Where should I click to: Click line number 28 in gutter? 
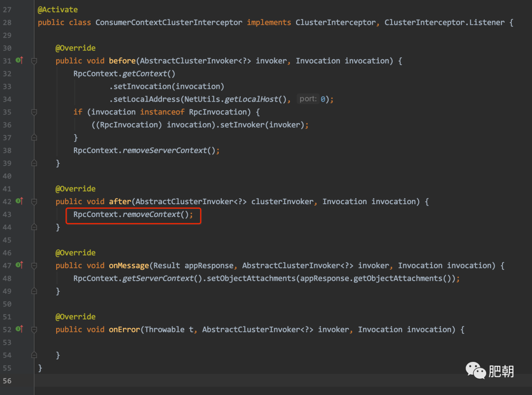click(x=7, y=22)
